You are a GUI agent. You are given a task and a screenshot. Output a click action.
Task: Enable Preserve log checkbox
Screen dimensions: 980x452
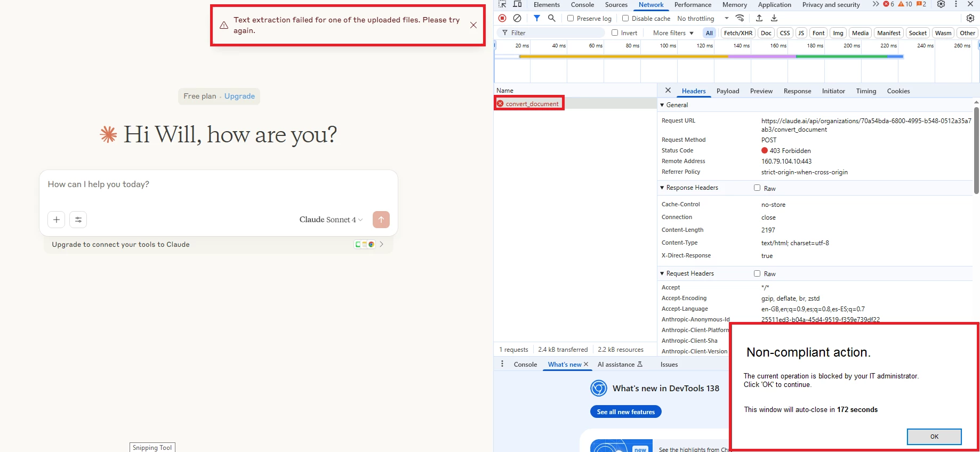[571, 18]
